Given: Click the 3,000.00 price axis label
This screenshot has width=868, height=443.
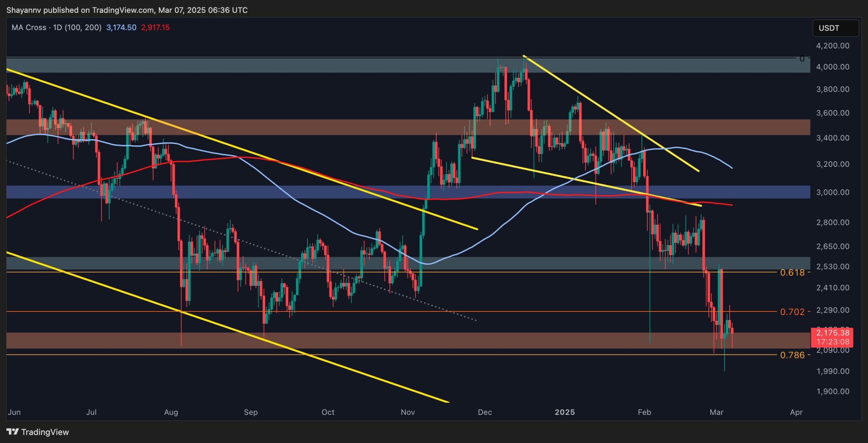Looking at the screenshot, I should tap(832, 192).
